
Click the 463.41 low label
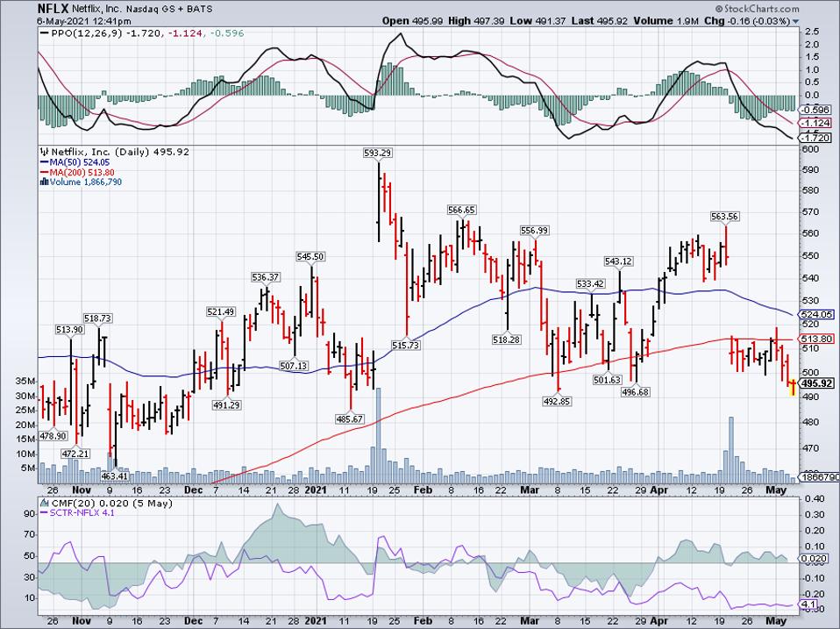click(x=115, y=475)
